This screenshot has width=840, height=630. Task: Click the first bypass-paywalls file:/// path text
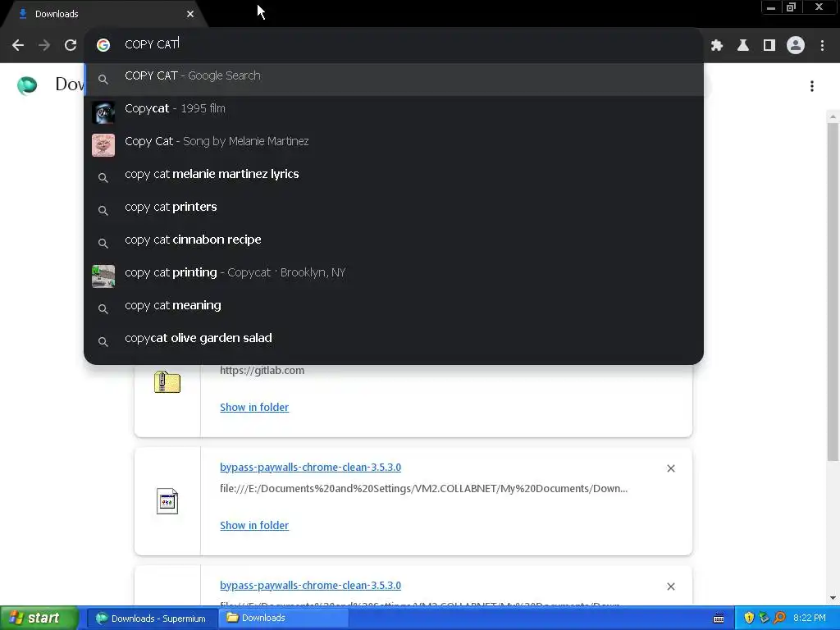[x=423, y=489]
